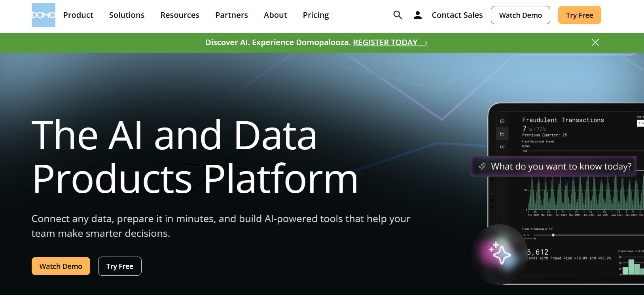Click Watch Demo in the header
Image resolution: width=644 pixels, height=295 pixels.
[521, 15]
